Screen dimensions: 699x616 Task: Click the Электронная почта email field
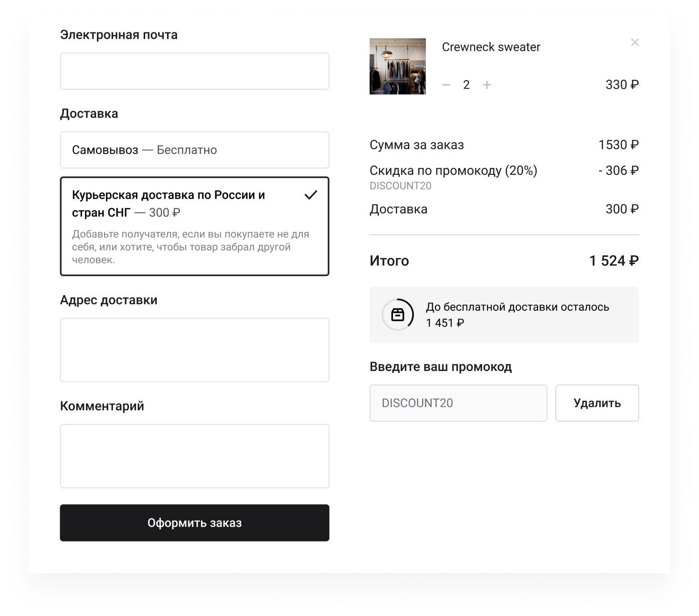[194, 71]
